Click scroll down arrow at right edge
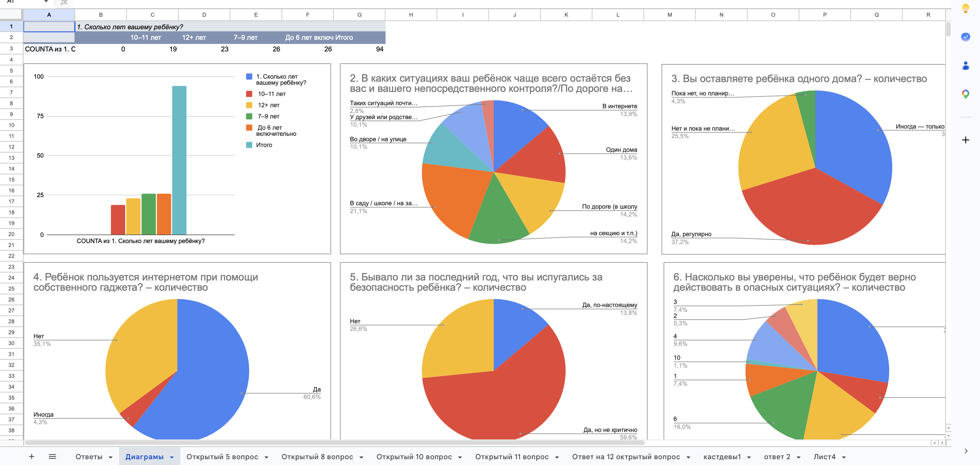This screenshot has height=465, width=980. 948,436
